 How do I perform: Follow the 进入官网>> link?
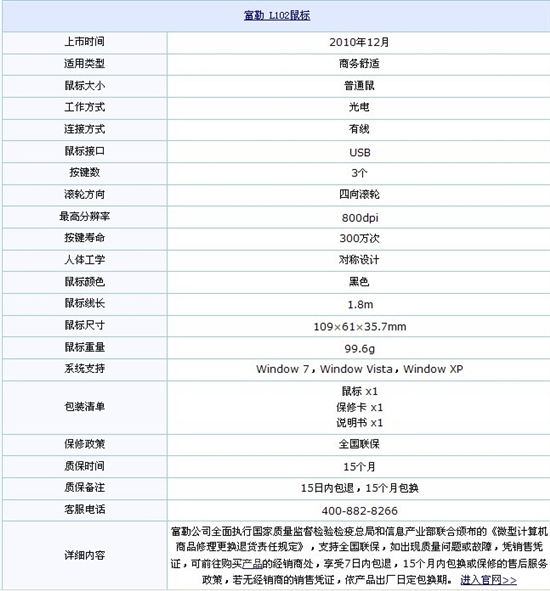(488, 579)
